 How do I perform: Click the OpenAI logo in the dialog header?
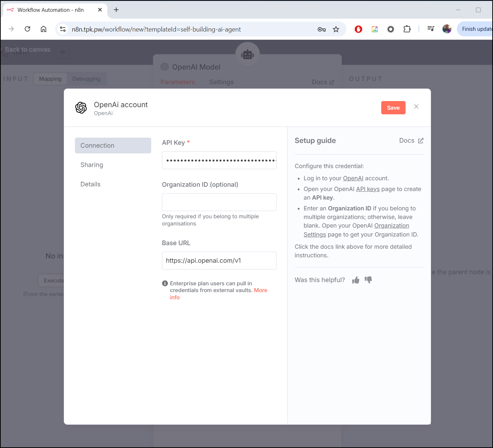81,108
